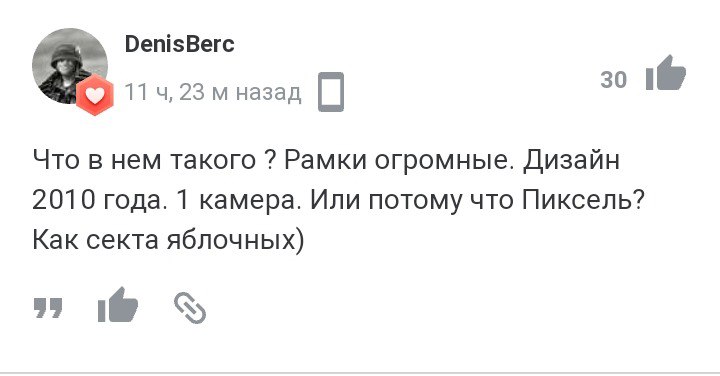The width and height of the screenshot is (720, 376).
Task: Click the word "такого" in the first line
Action: coord(213,160)
